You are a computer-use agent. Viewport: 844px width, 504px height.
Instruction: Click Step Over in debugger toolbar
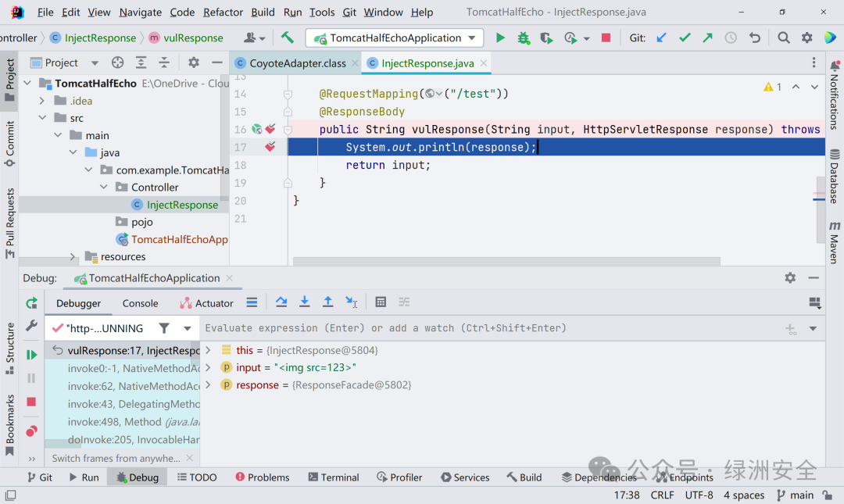281,302
